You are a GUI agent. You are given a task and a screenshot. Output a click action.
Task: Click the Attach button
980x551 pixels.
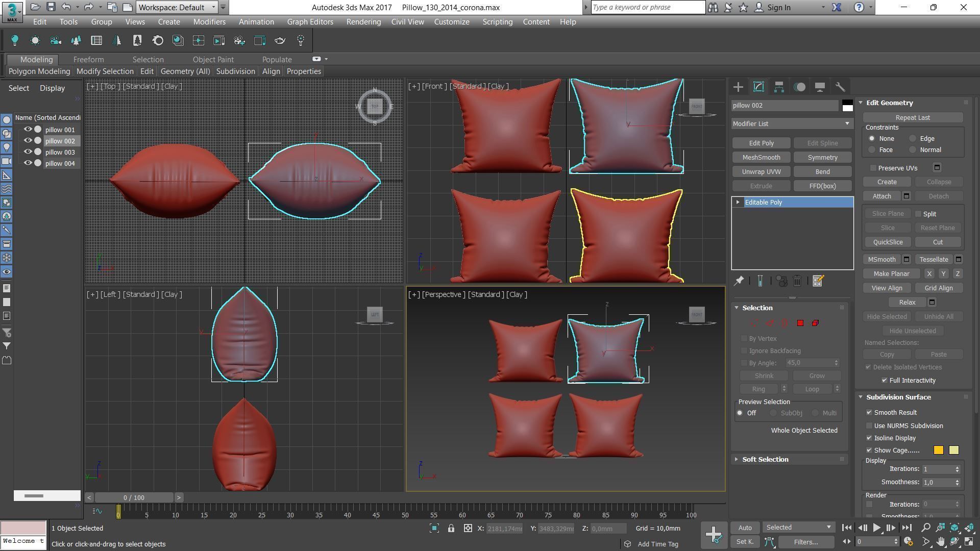(881, 196)
